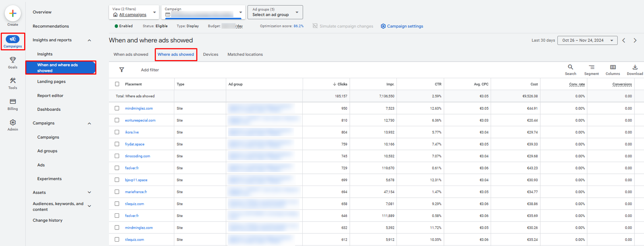Check the tknocoding.com row checkbox
Screen dimensions: 644x246
pos(117,156)
